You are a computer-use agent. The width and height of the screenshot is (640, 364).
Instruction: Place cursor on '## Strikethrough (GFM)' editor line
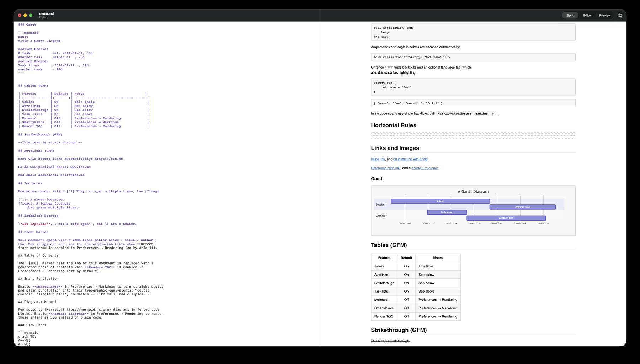pos(40,134)
